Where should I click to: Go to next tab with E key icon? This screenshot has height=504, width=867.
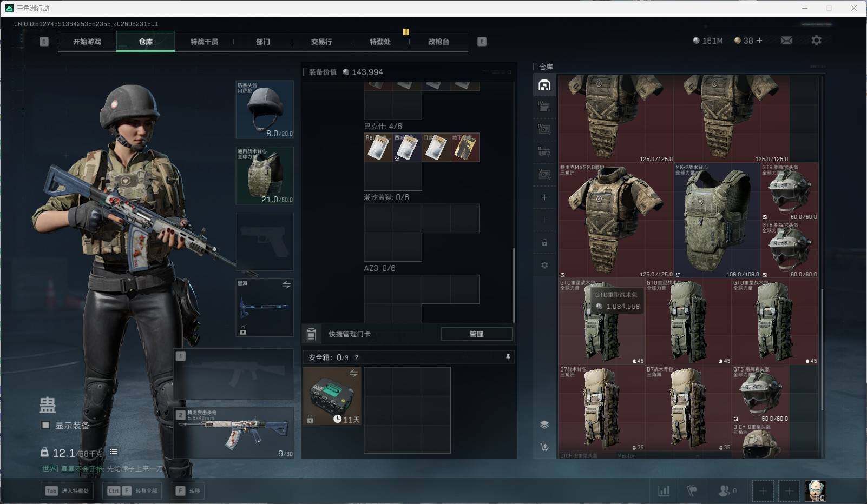tap(482, 42)
